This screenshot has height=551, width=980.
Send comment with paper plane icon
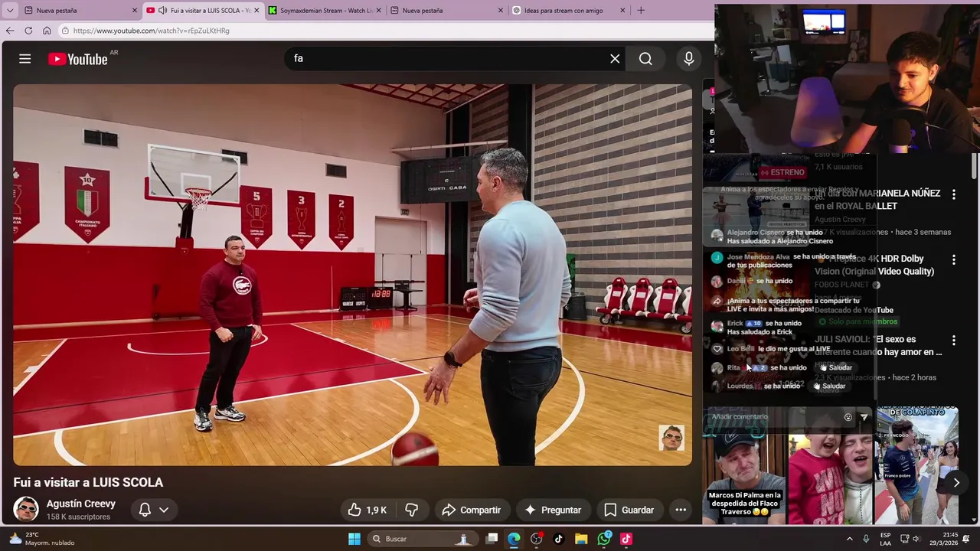864,417
